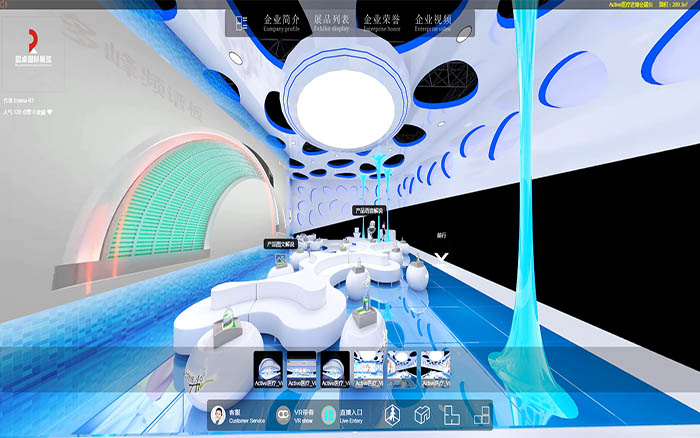Click the menu toggle icon beside Company profile
Image resolution: width=700 pixels, height=438 pixels.
[x=239, y=23]
